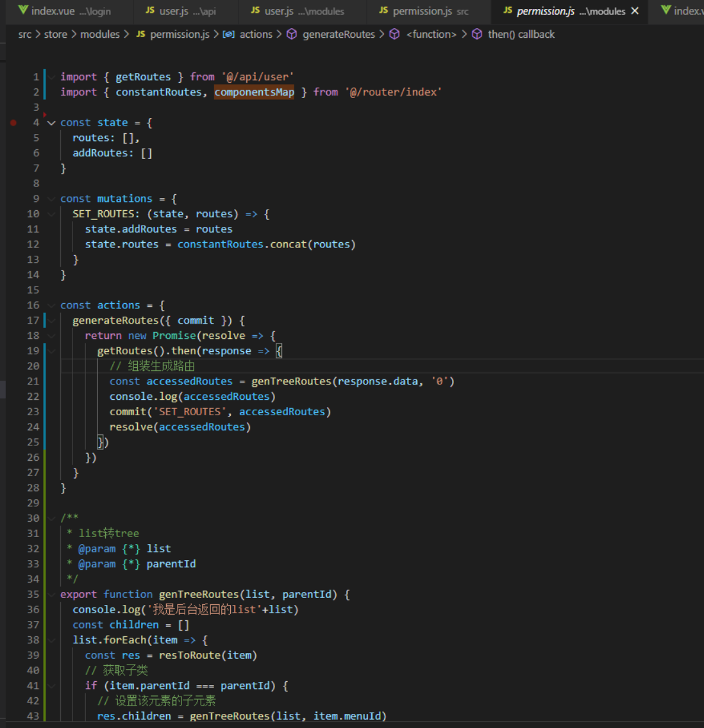
Task: Click 'SET_ROUTES' string on line 23
Action: (x=190, y=412)
